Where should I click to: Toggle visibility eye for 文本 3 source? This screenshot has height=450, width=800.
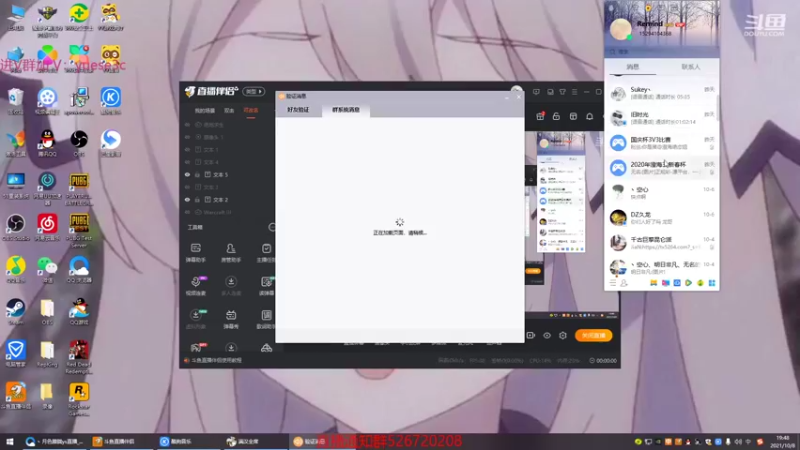(x=187, y=187)
